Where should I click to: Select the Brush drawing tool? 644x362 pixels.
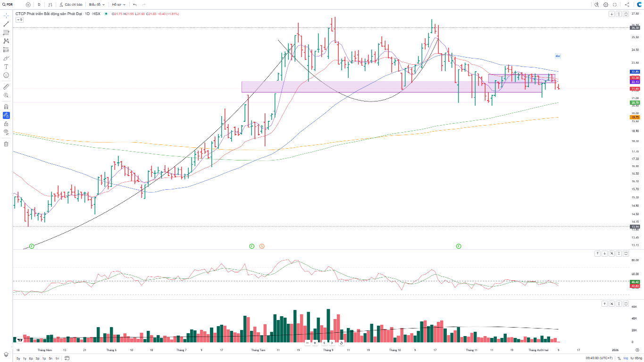(6, 58)
